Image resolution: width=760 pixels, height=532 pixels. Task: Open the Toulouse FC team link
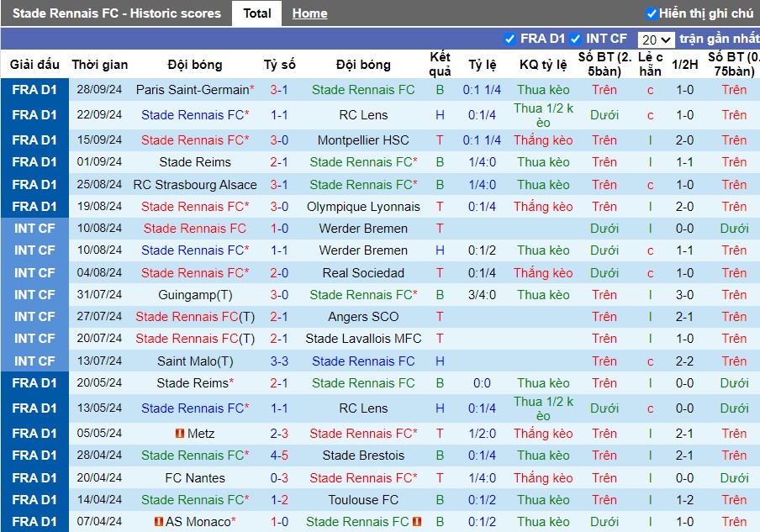[363, 499]
